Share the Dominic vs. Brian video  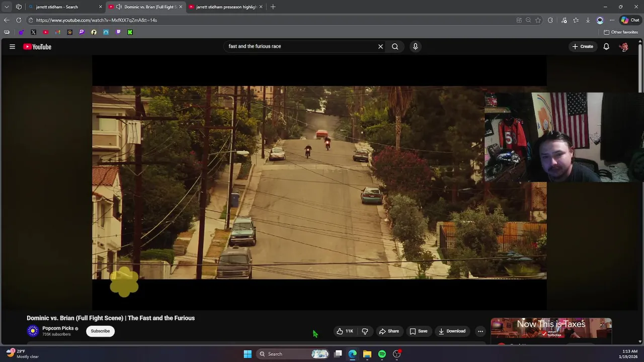[x=389, y=331]
